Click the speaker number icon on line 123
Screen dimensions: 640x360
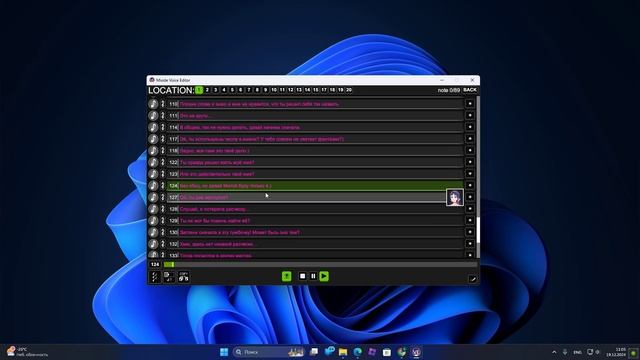(162, 174)
